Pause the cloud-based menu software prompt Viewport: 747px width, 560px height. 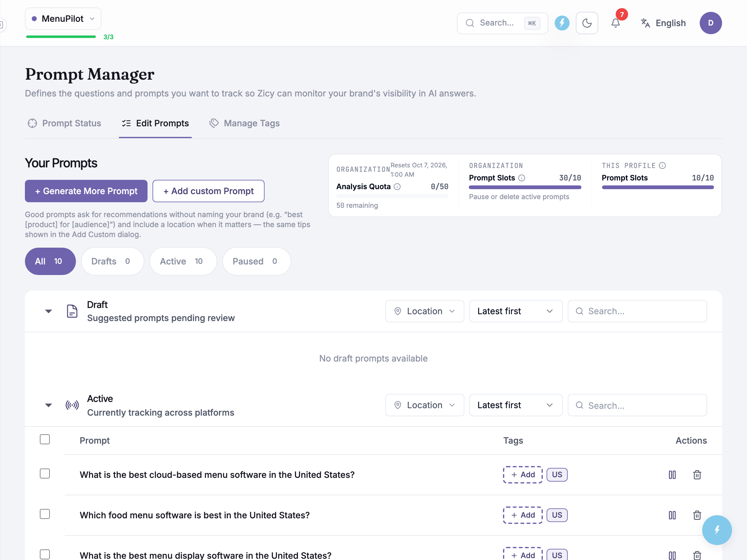pyautogui.click(x=672, y=474)
